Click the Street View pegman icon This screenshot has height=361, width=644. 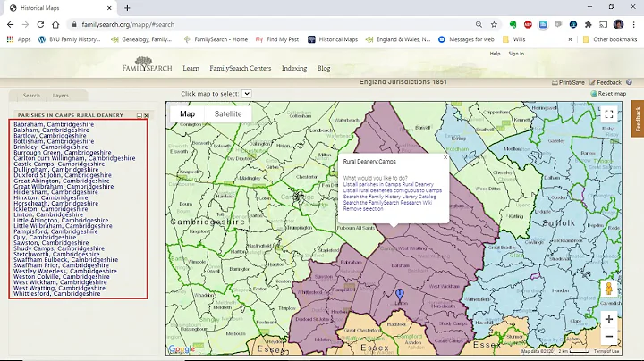[x=609, y=289]
